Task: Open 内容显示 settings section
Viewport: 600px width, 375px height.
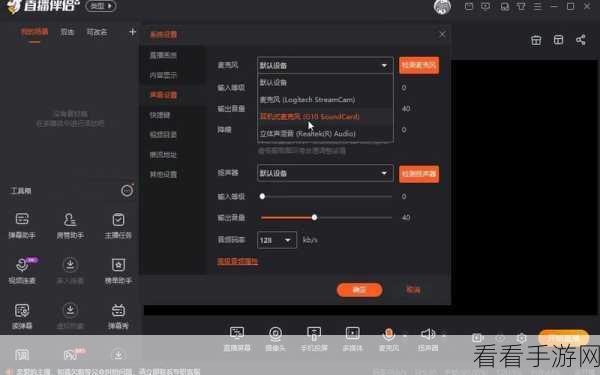Action: point(163,75)
